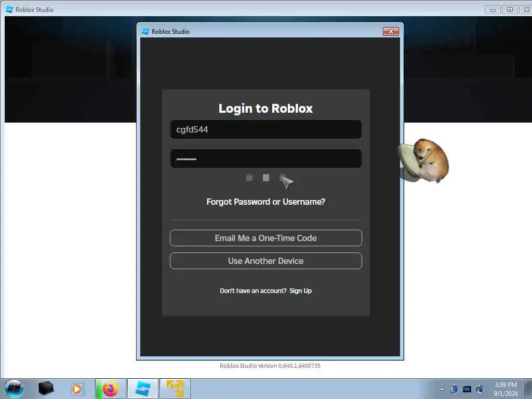Click the power and volume tray icon

(x=480, y=389)
